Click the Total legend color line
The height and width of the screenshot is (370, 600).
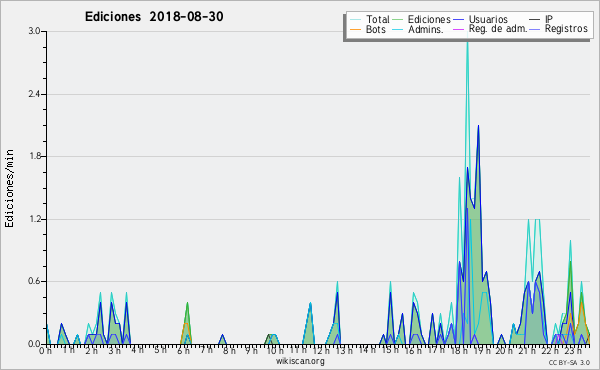(355, 20)
